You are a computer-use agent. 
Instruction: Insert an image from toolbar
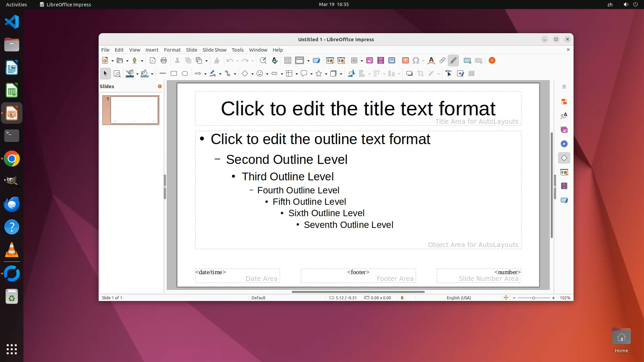pyautogui.click(x=369, y=60)
